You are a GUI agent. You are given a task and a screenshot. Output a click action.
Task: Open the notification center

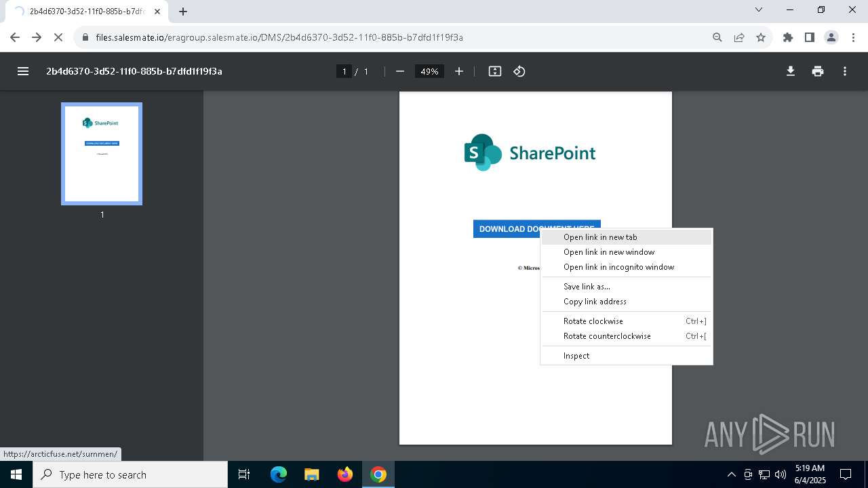(x=846, y=474)
